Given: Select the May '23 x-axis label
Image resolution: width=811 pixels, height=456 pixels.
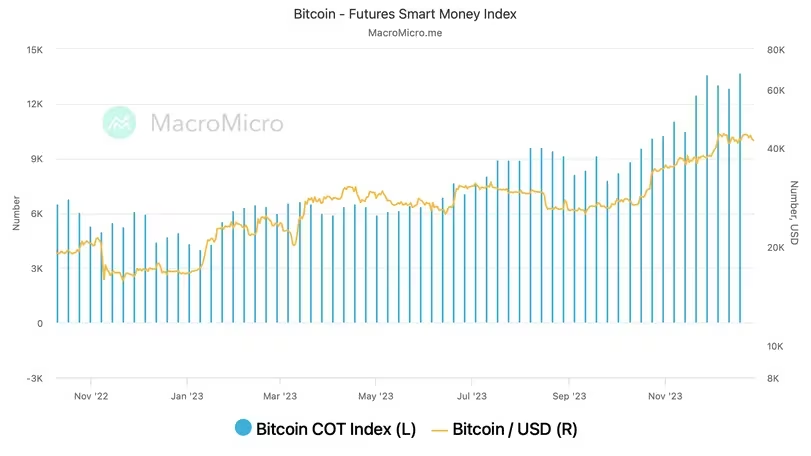Looking at the screenshot, I should coord(376,396).
